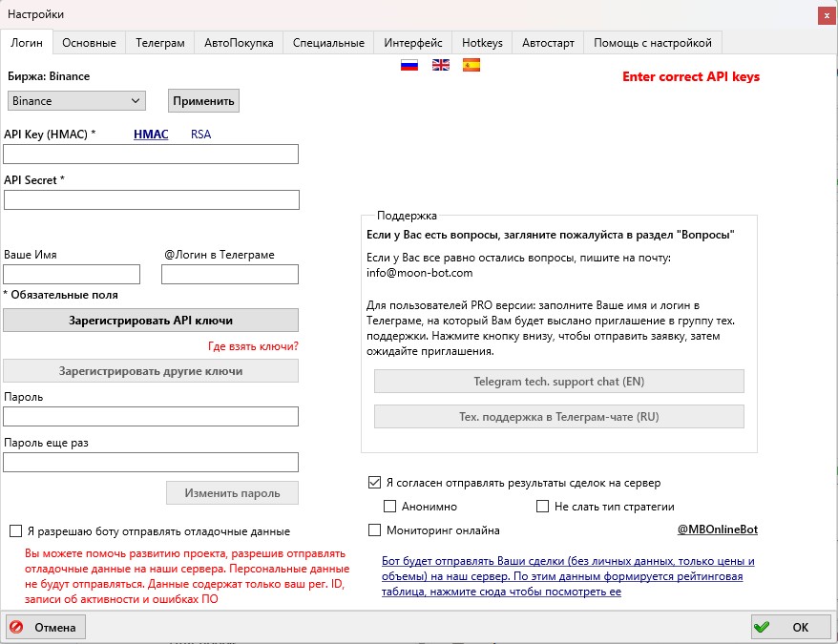Switch to the АвтоПокупка tab
Image resolution: width=838 pixels, height=644 pixels.
point(239,43)
